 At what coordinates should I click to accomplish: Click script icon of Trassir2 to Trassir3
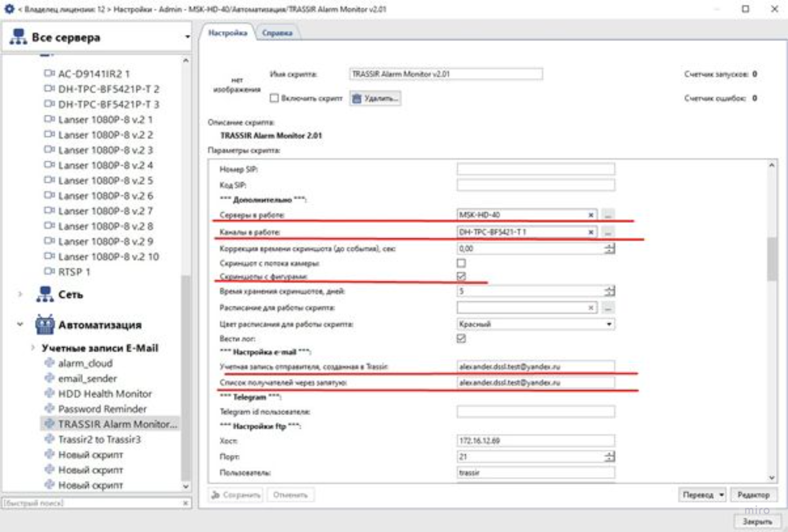49,439
